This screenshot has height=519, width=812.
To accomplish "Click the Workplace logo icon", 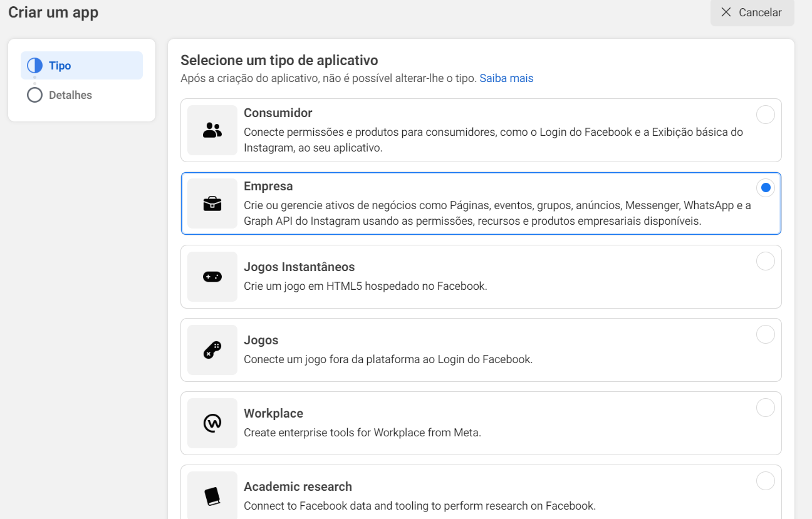I will (x=212, y=423).
